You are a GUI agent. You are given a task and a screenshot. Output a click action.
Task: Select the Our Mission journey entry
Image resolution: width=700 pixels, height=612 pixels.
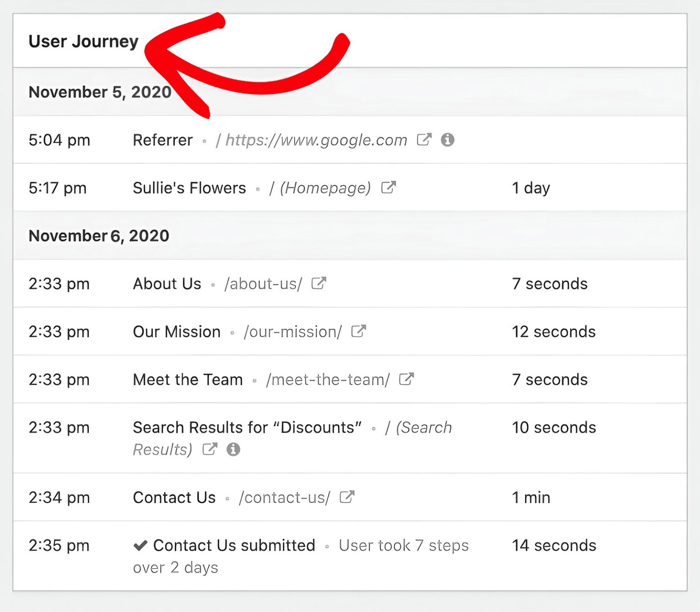tap(176, 332)
